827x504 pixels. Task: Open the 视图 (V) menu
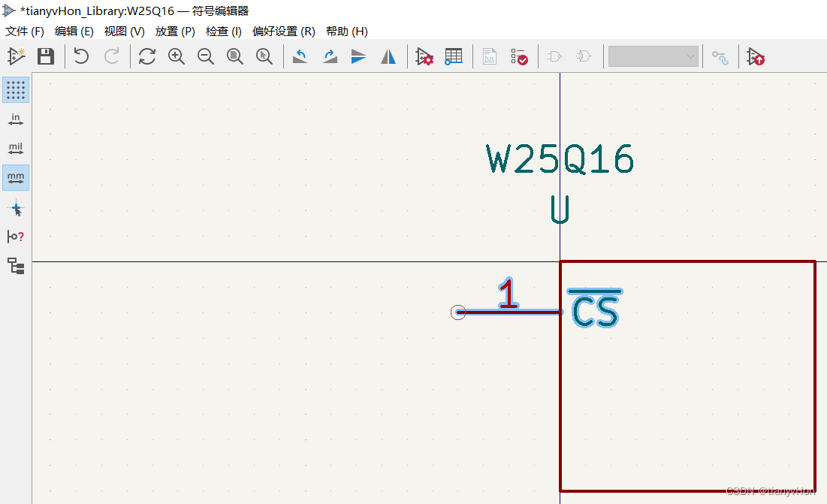(x=125, y=31)
